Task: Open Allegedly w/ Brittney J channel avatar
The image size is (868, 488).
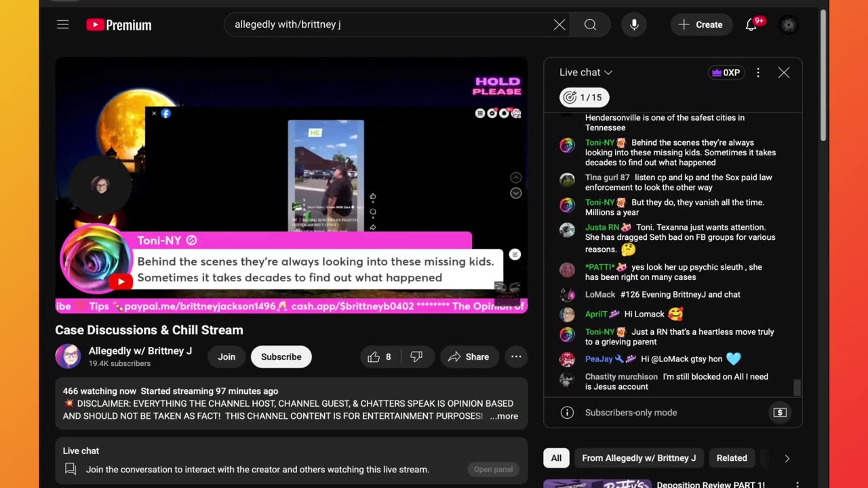Action: pyautogui.click(x=68, y=357)
